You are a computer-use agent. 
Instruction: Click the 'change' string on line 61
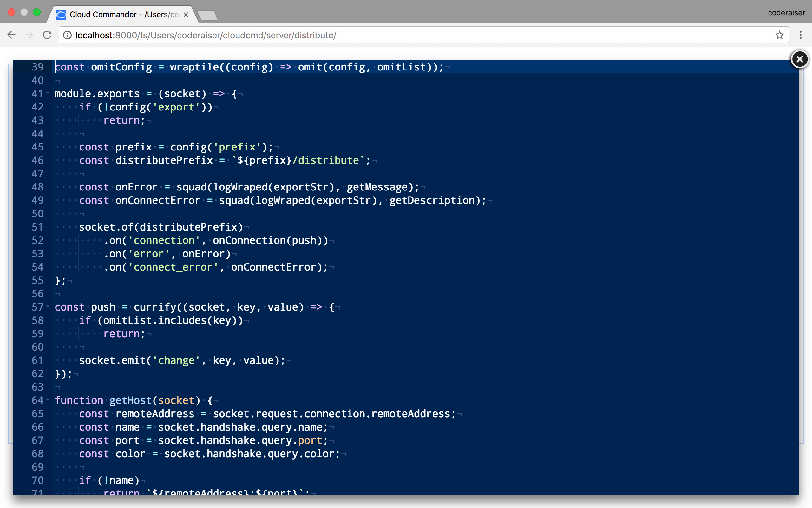coord(176,360)
